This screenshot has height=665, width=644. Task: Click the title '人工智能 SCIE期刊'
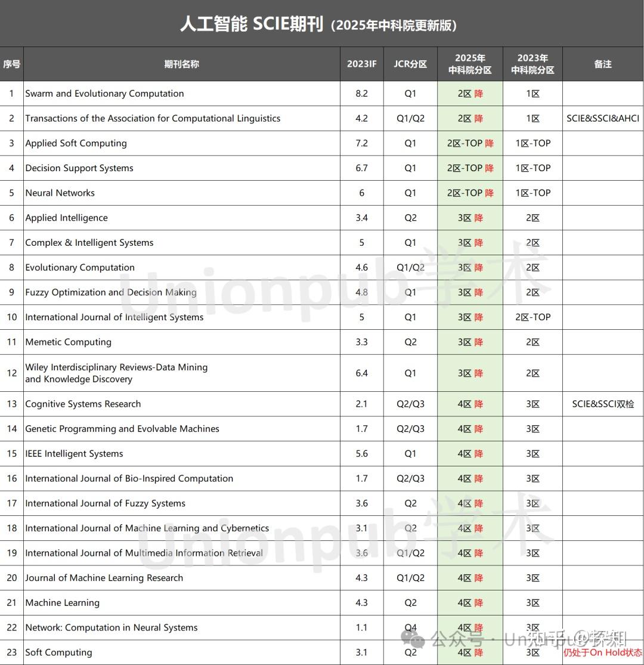(252, 24)
